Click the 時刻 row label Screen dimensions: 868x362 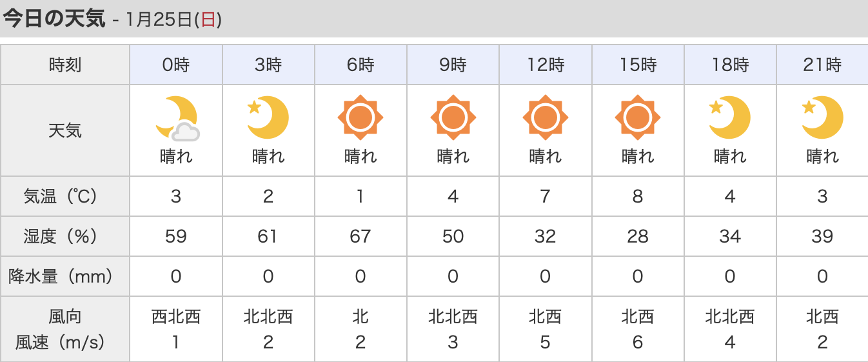pyautogui.click(x=65, y=65)
